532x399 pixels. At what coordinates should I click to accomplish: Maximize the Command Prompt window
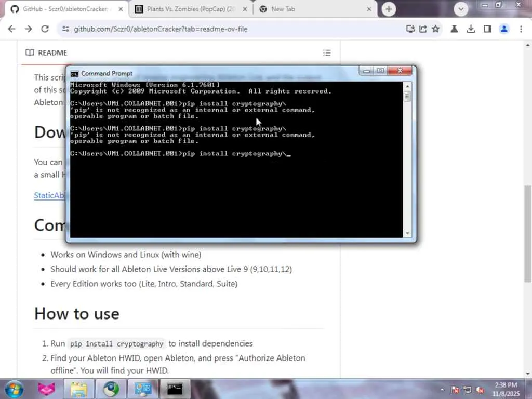380,71
